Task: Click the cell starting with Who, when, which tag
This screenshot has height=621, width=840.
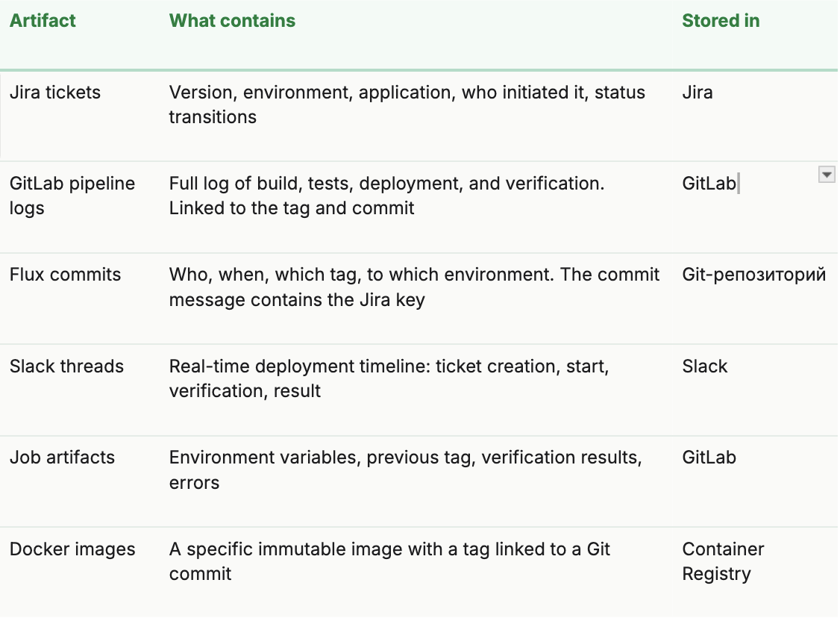Action: [414, 287]
